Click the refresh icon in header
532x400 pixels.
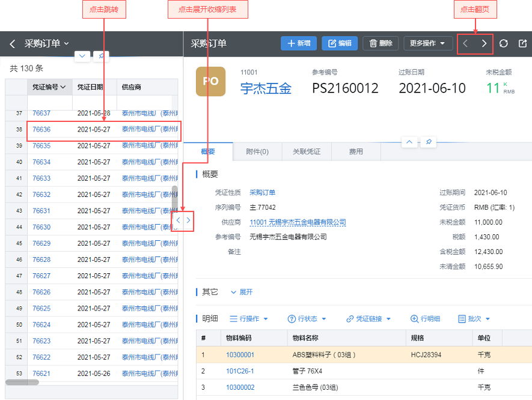504,43
